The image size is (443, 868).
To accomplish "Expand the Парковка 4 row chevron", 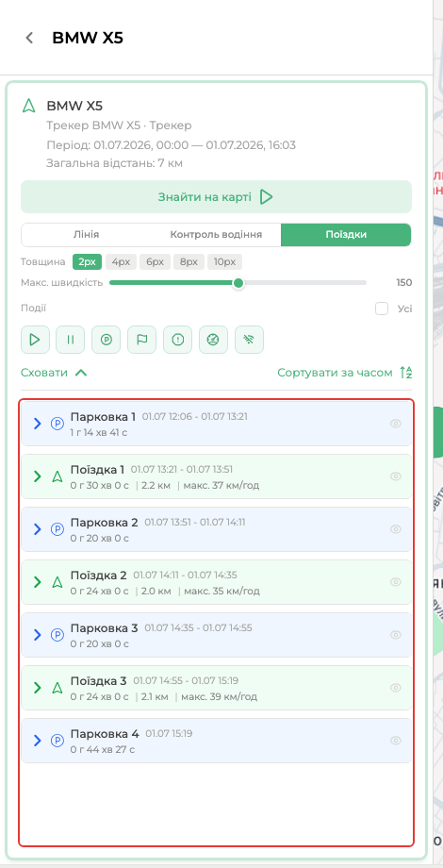I will [x=38, y=741].
